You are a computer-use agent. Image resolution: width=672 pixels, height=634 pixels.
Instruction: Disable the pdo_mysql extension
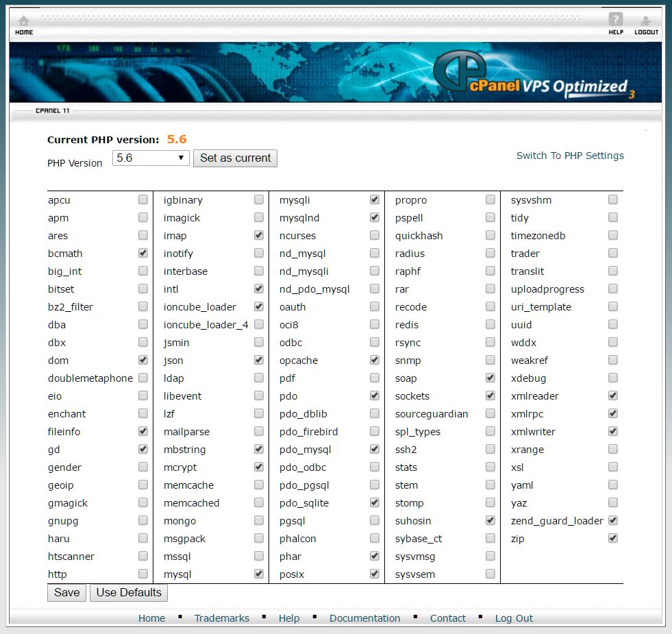375,449
